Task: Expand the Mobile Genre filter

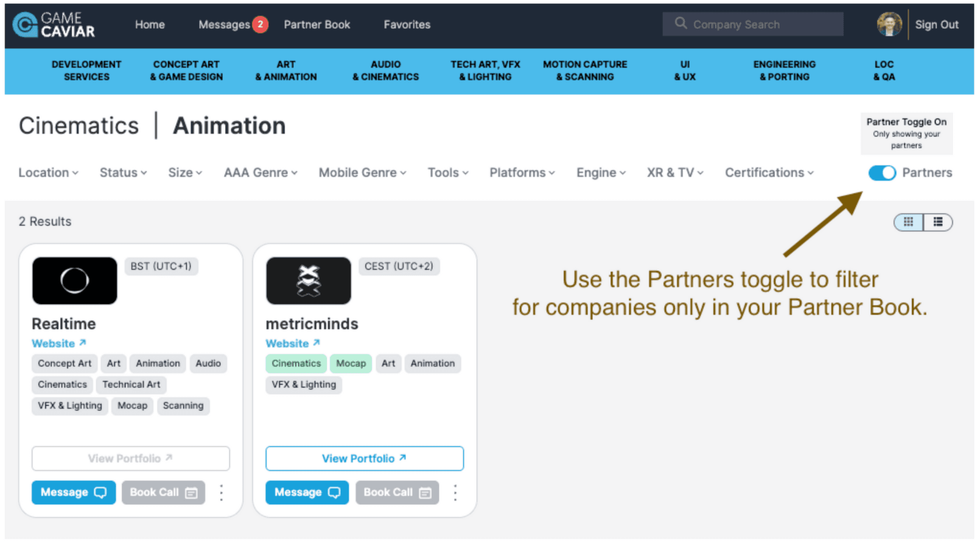Action: [362, 173]
